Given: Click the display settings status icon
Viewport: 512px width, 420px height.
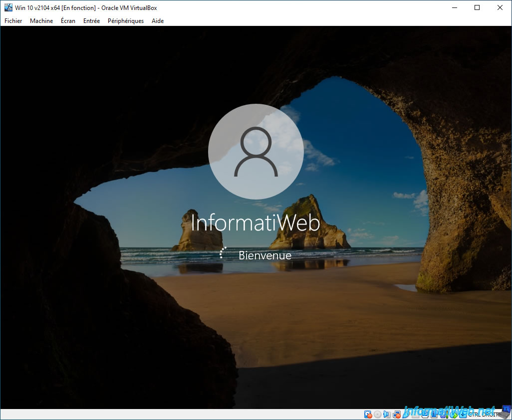Looking at the screenshot, I should click(x=425, y=415).
